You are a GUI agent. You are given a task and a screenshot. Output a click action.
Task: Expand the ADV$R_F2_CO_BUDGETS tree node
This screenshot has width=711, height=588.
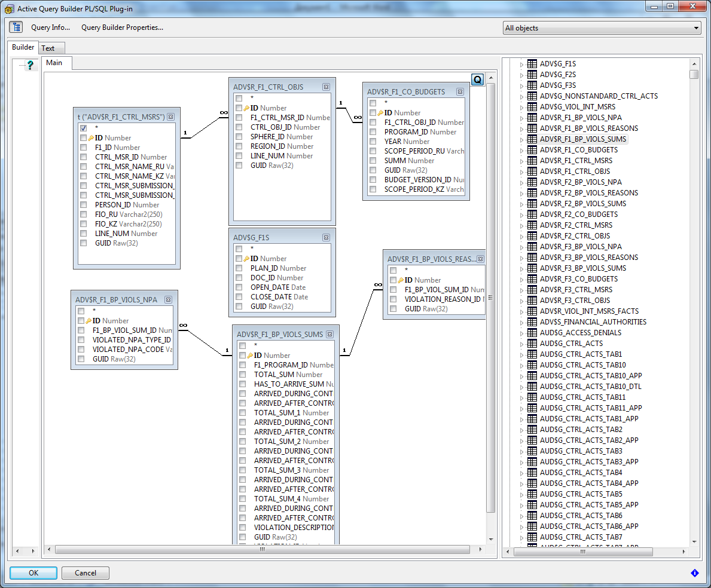[521, 215]
